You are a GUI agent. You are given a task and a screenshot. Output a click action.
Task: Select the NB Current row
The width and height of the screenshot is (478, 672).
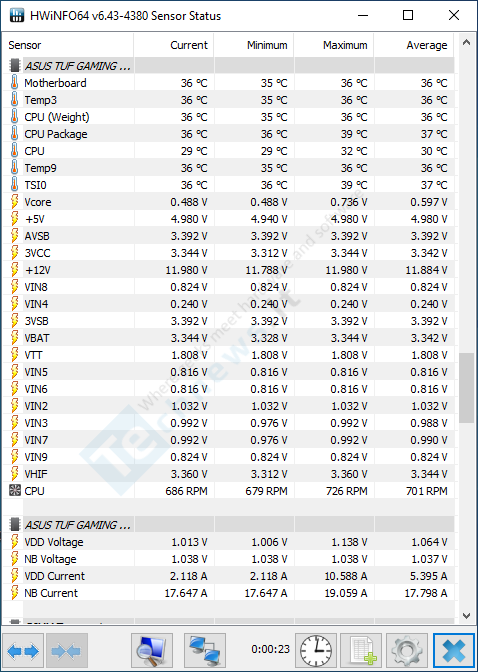point(230,593)
